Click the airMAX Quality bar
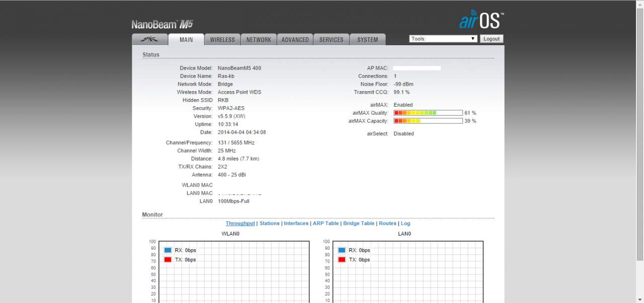 (x=428, y=113)
